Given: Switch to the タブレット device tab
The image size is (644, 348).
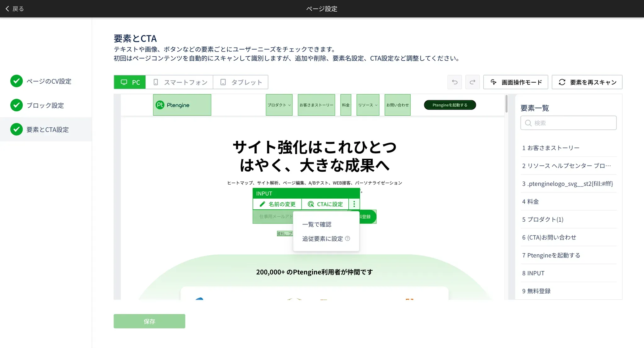Looking at the screenshot, I should 241,82.
